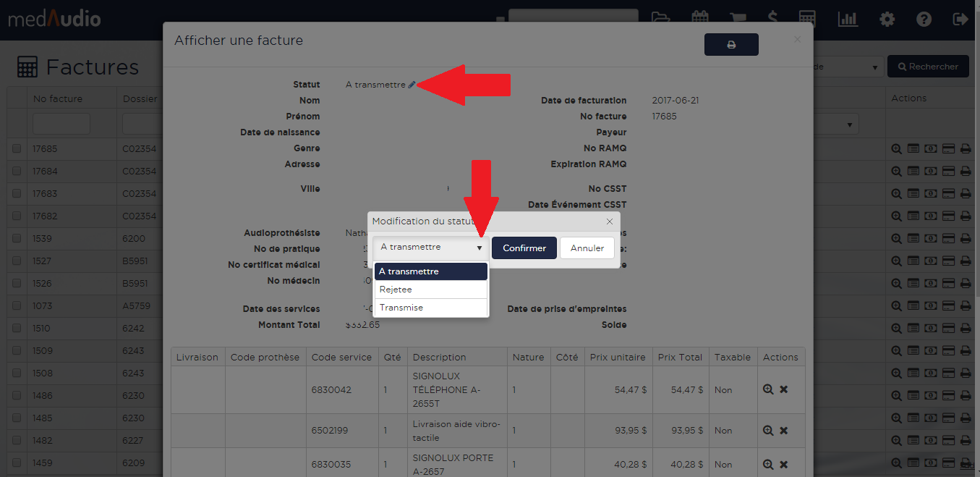
Task: Open the settings gear in top navbar
Action: coord(887,19)
